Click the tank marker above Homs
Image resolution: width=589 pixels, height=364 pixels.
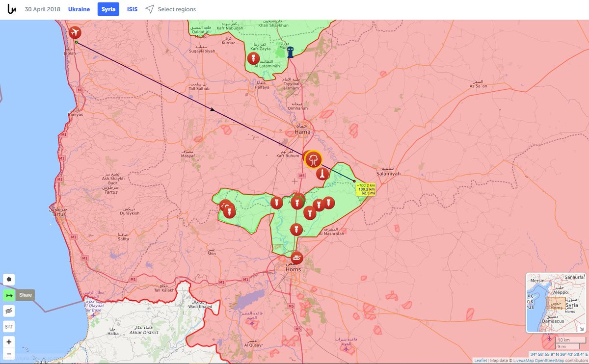(297, 257)
